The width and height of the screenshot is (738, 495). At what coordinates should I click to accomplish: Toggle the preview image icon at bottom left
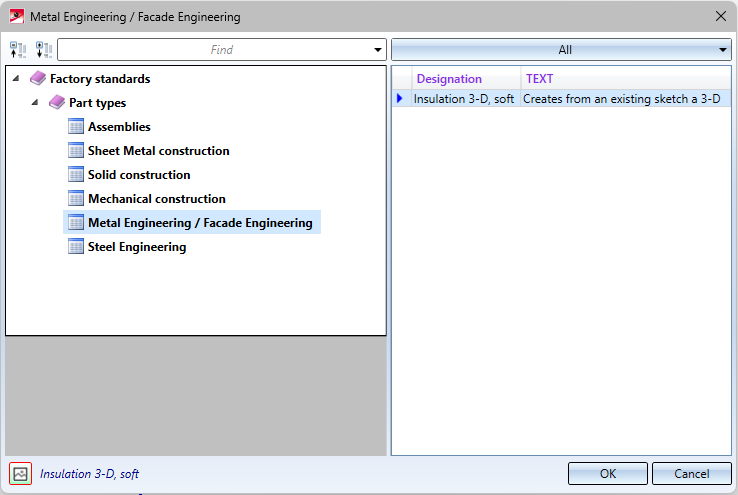point(20,474)
